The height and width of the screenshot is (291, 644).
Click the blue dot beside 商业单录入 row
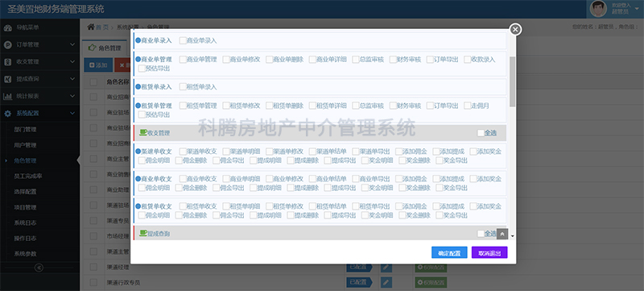(x=138, y=40)
